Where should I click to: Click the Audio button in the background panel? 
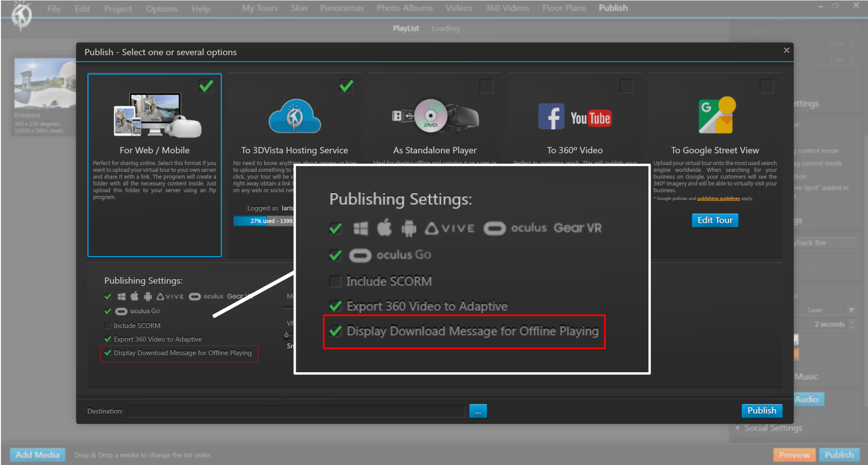click(809, 399)
